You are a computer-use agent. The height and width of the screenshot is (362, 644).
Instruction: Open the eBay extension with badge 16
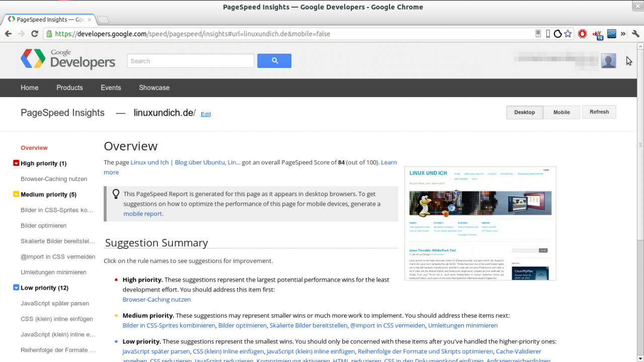[x=598, y=34]
